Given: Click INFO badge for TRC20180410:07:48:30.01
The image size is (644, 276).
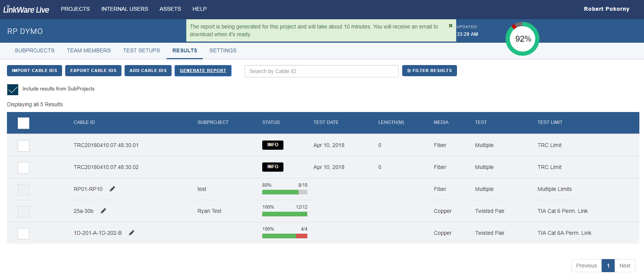Looking at the screenshot, I should click(x=273, y=145).
